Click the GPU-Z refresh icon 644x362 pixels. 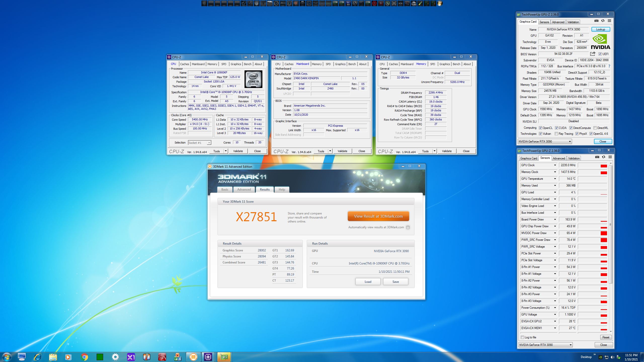coord(603,21)
